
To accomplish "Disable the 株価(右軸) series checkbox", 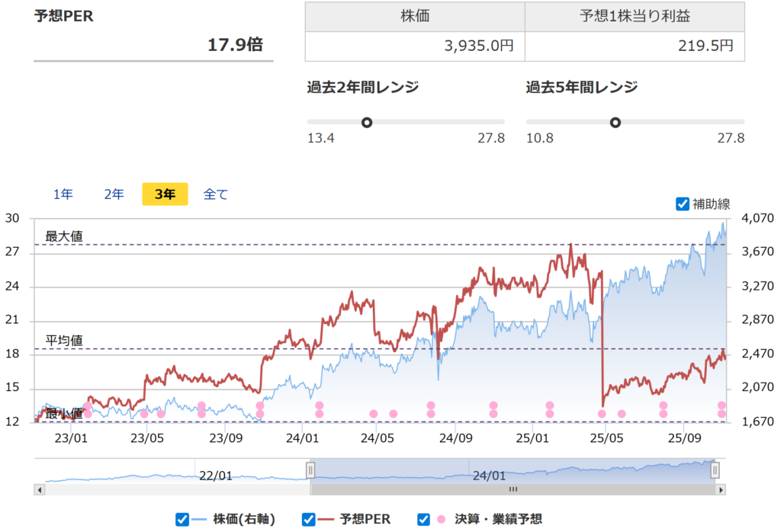I will pyautogui.click(x=182, y=519).
